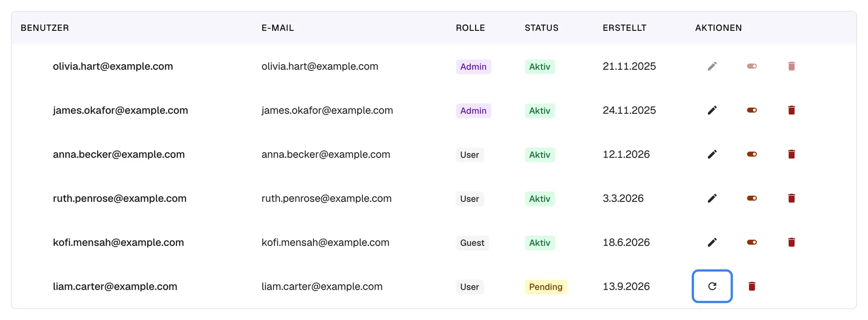
Task: Click Aktiv status badge for kofi.mensah
Action: point(540,243)
